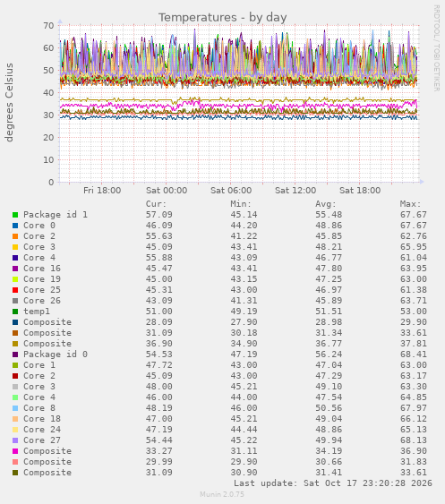
Task: Click the '70' y-axis tick label
Action: coord(48,25)
